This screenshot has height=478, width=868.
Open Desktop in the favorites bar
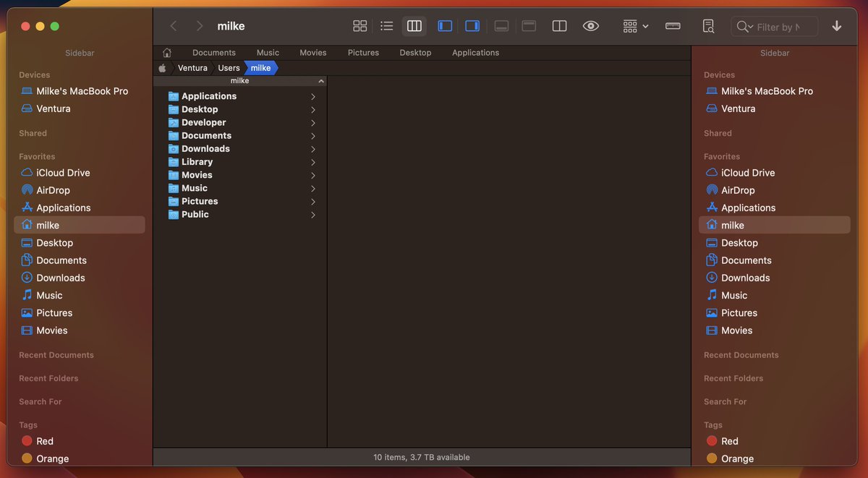pos(415,53)
